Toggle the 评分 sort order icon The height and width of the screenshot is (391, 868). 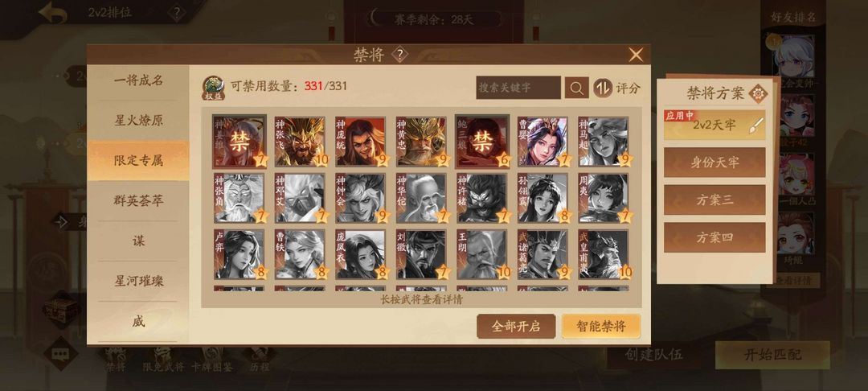(x=603, y=88)
